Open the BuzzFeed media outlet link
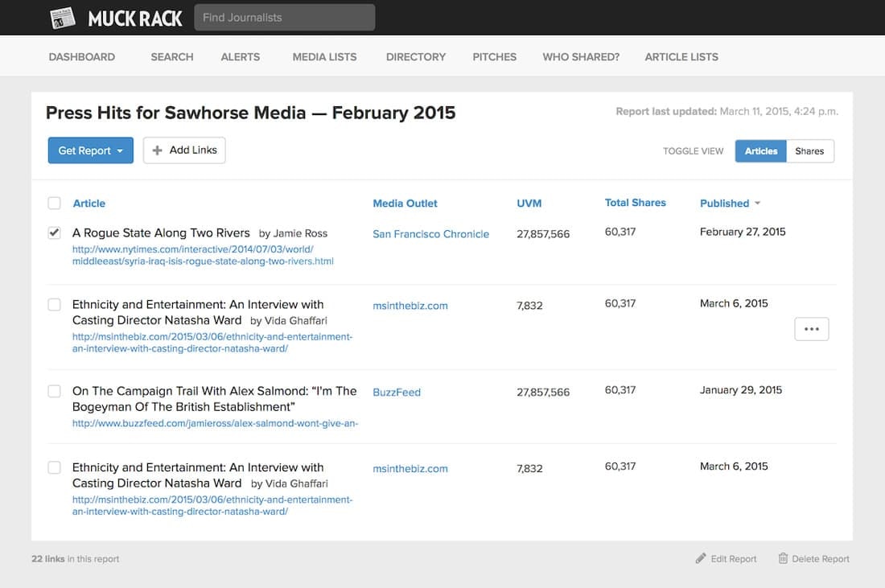 point(397,393)
